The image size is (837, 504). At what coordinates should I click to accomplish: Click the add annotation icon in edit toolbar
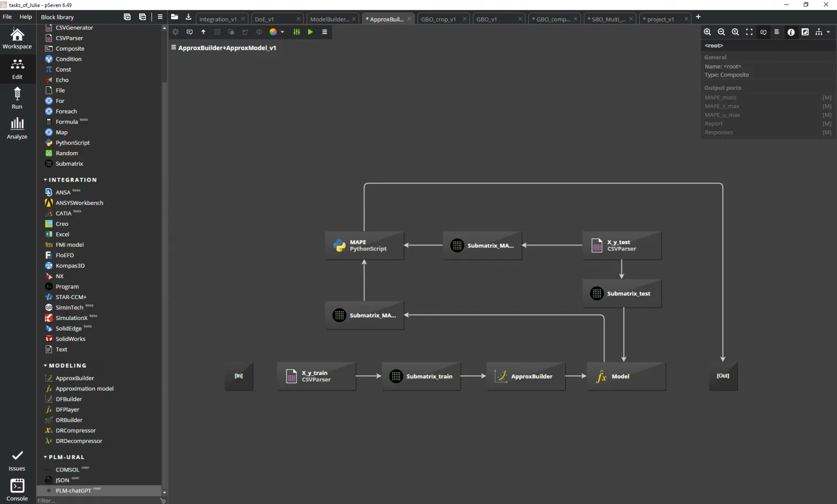(x=189, y=32)
